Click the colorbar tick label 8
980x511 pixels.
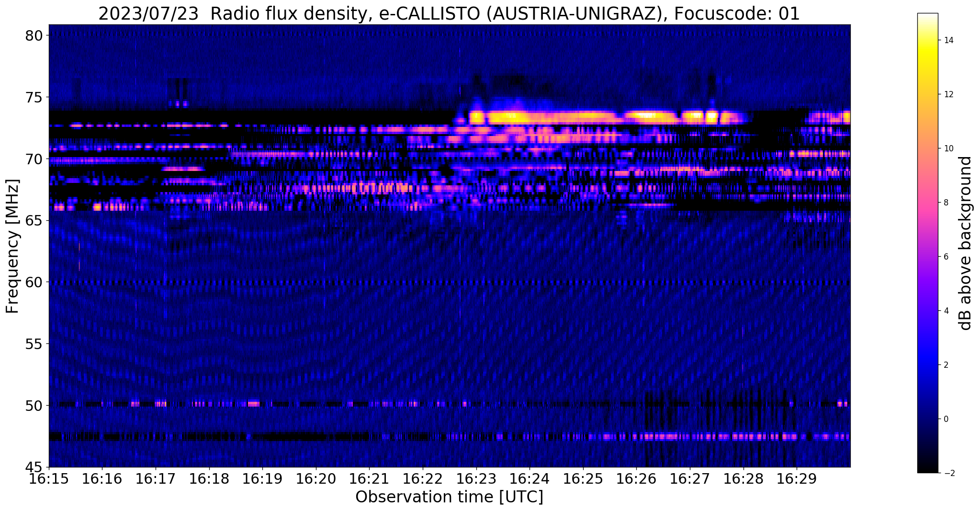click(946, 203)
